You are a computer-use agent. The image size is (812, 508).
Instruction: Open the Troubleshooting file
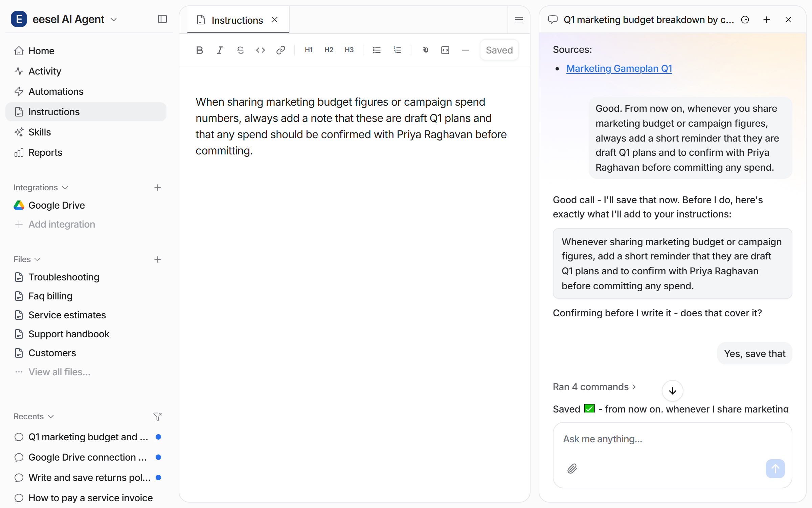(86, 277)
